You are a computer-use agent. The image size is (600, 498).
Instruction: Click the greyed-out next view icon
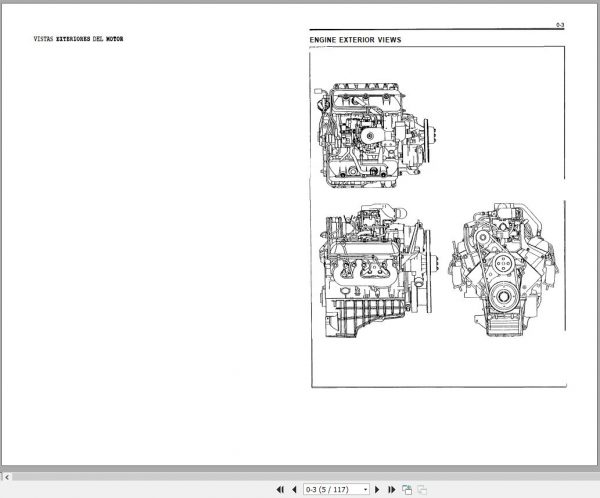coord(422,489)
